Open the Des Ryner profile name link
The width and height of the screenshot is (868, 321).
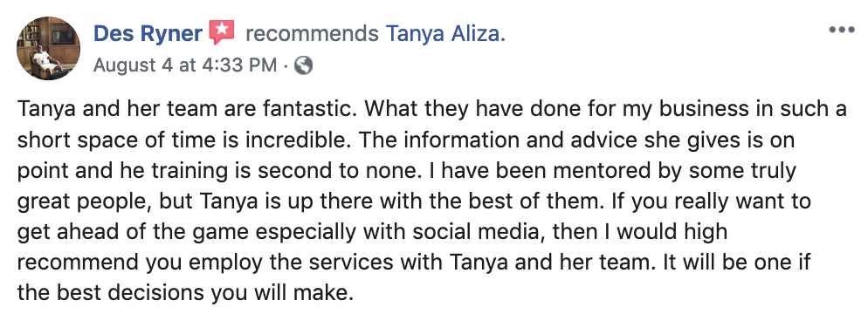coord(148,34)
